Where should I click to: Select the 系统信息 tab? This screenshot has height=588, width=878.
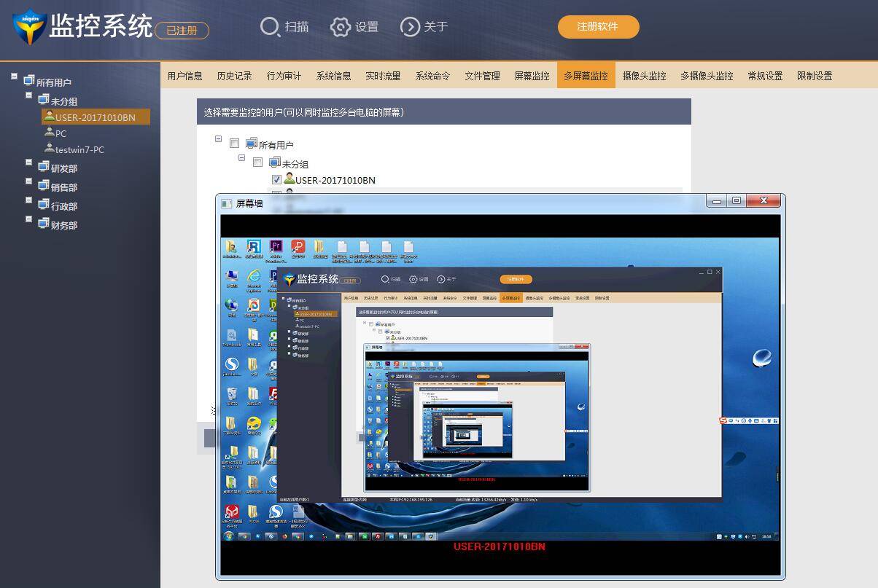tap(334, 76)
